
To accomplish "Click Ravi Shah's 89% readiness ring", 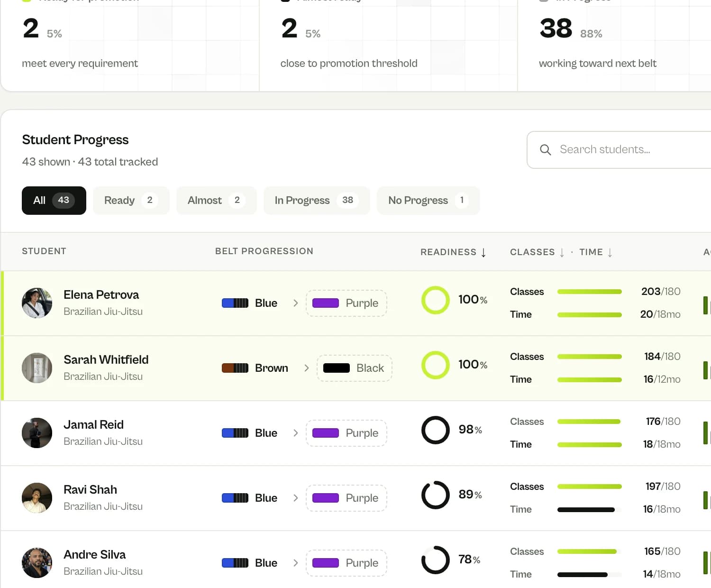I will click(436, 495).
